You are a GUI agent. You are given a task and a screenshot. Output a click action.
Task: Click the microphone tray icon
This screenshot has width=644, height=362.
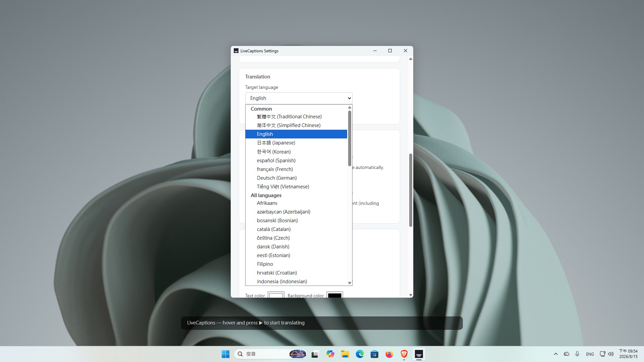click(x=577, y=354)
